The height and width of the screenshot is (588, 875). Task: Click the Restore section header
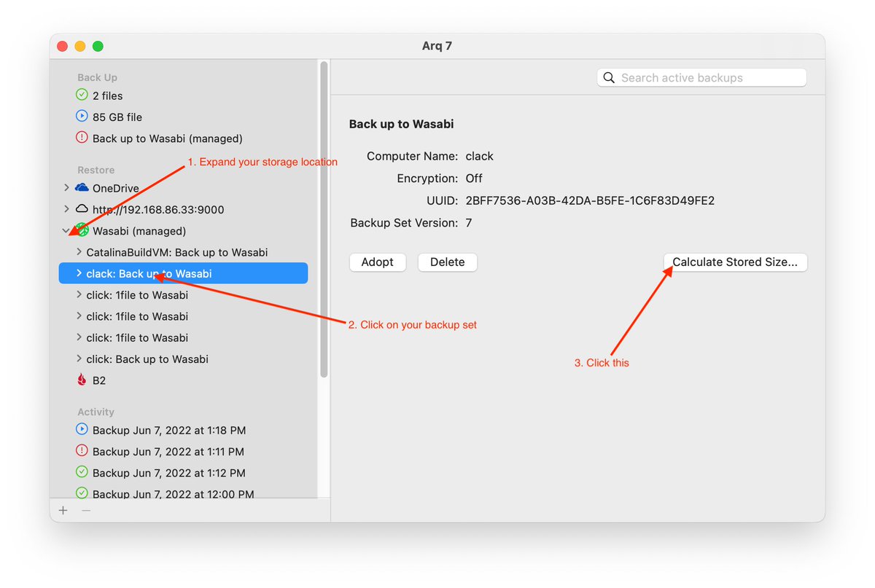coord(96,170)
